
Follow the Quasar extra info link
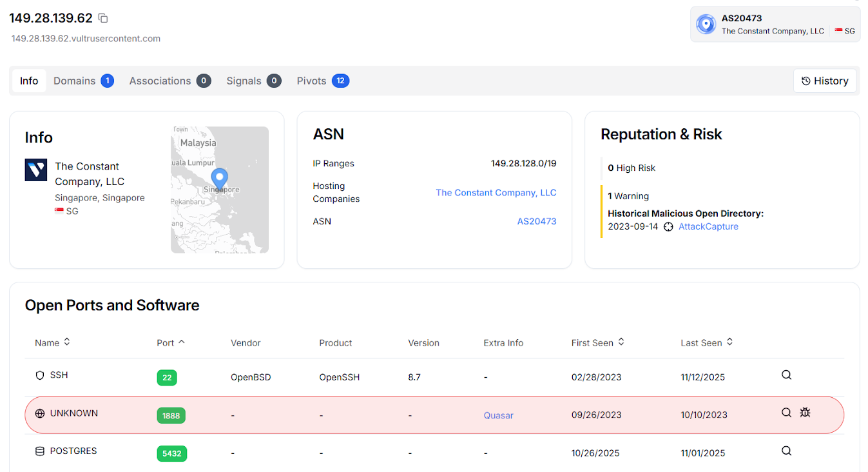point(498,415)
